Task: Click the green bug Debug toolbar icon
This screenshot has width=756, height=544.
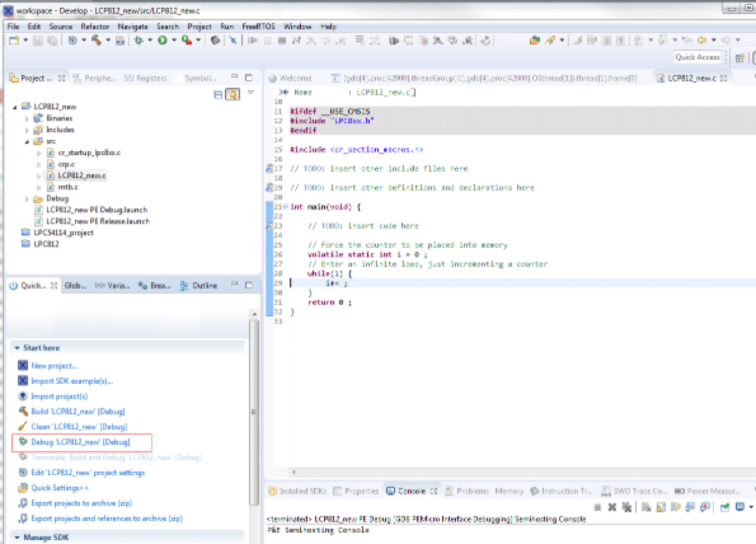Action: click(139, 40)
